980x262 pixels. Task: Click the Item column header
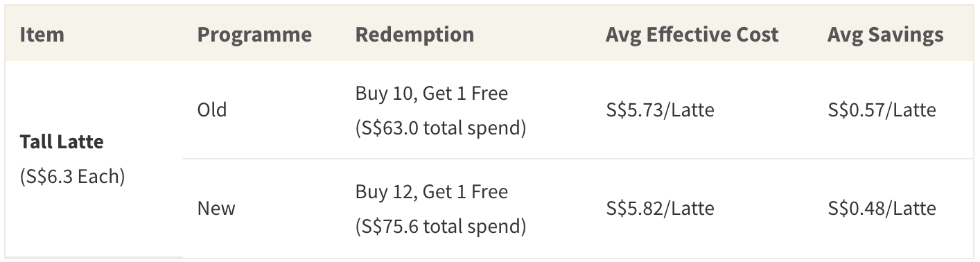[42, 35]
